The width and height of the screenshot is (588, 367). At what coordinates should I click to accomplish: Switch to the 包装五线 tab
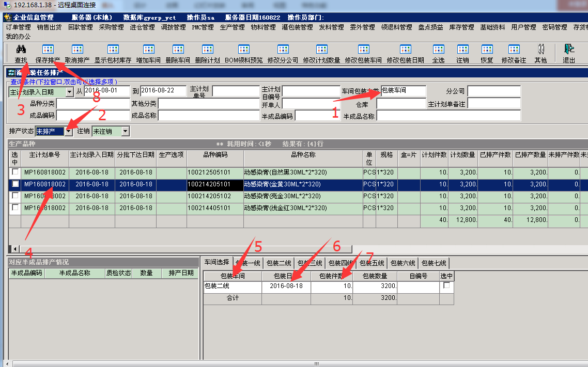click(x=372, y=263)
